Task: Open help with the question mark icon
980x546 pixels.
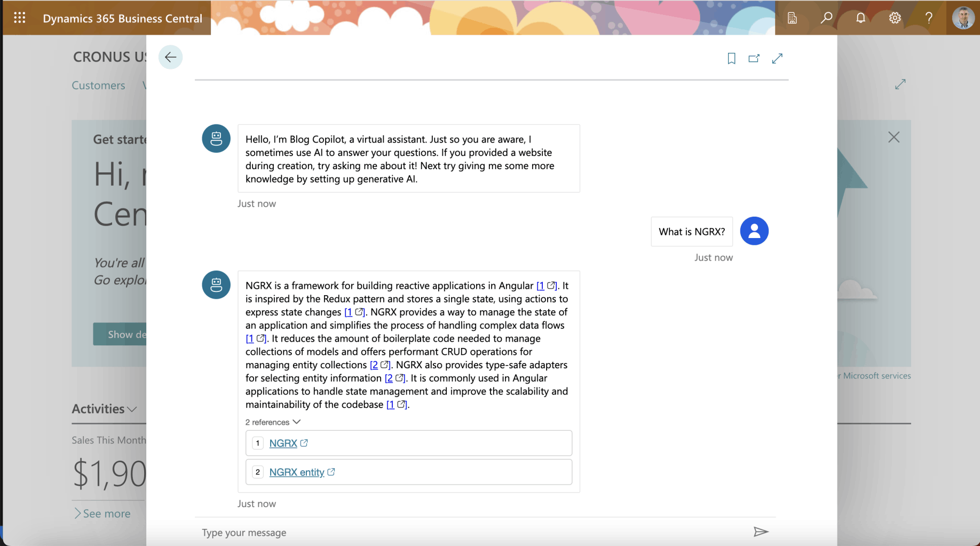Action: [929, 18]
